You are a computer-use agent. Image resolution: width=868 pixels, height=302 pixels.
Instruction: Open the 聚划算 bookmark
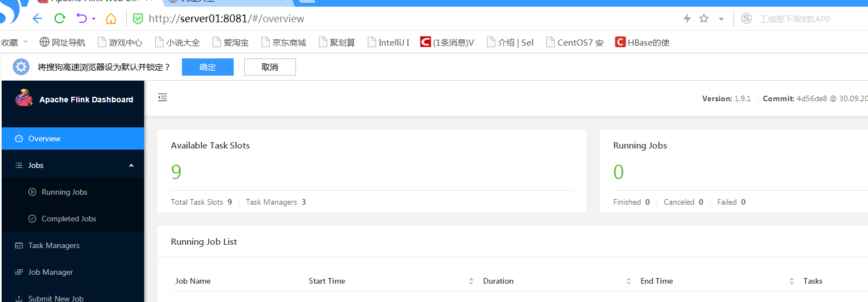[337, 42]
